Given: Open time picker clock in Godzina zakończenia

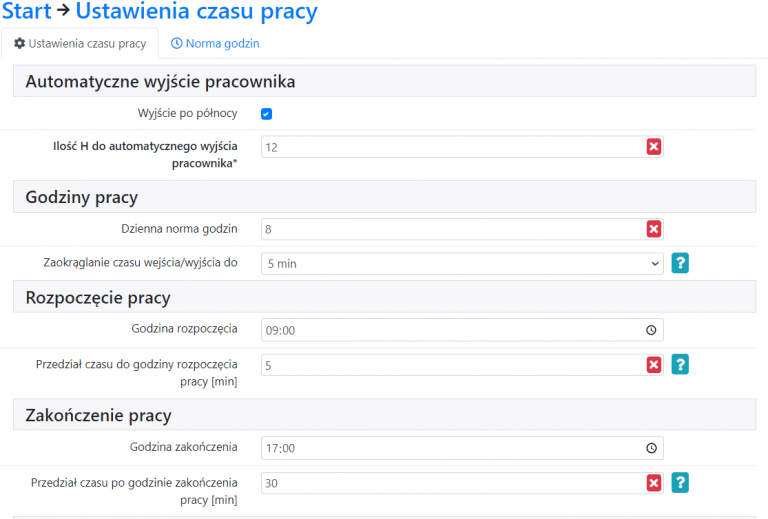Looking at the screenshot, I should pyautogui.click(x=651, y=448).
